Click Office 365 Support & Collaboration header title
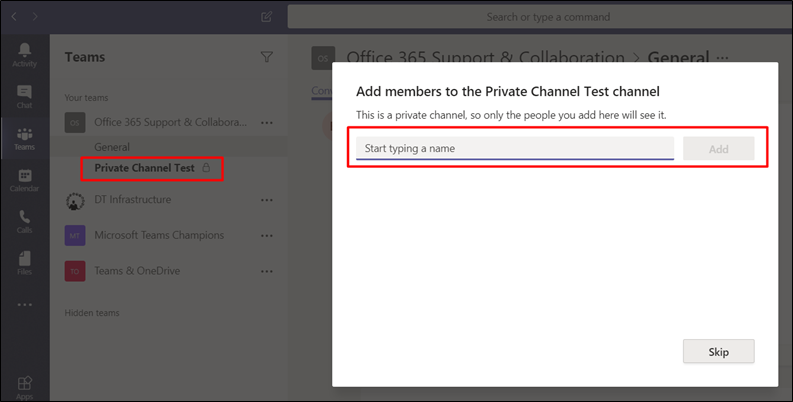This screenshot has width=793, height=402. click(486, 58)
